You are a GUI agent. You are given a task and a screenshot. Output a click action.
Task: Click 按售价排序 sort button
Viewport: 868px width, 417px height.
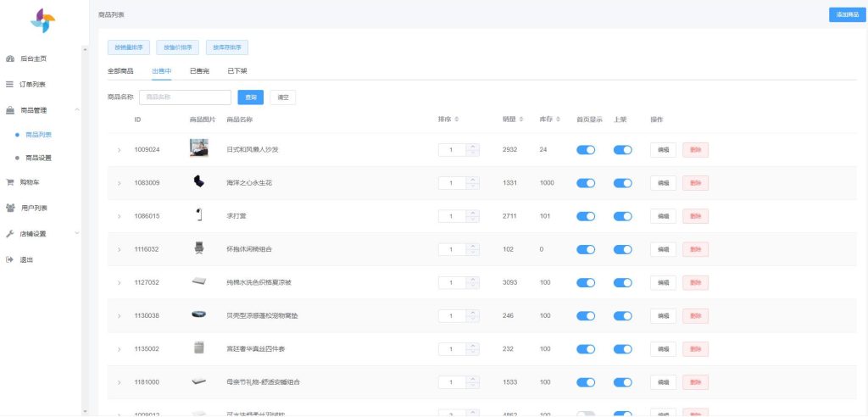(x=178, y=47)
